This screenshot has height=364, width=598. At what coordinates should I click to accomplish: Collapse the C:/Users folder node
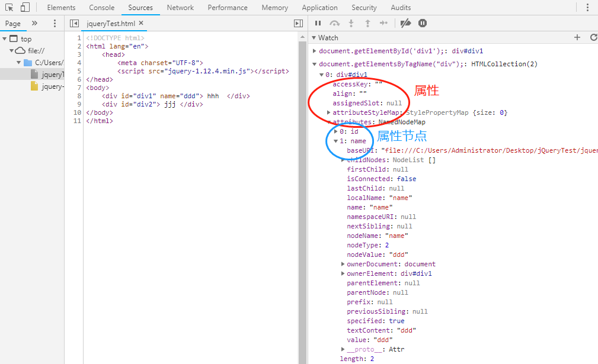coord(19,63)
